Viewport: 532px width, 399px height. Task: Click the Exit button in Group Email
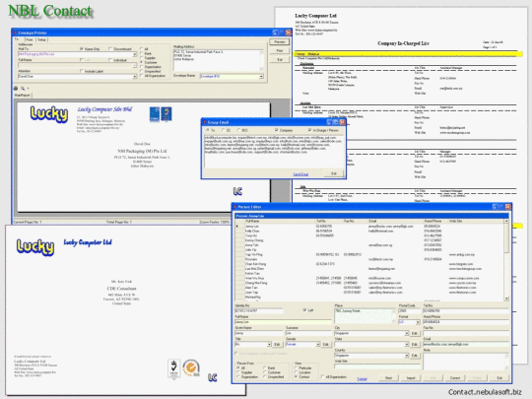pos(334,173)
